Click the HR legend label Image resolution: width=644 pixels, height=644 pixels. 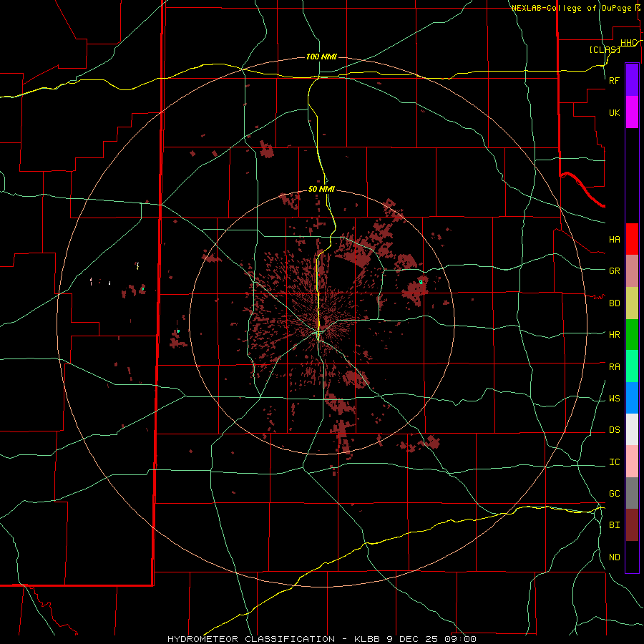click(615, 334)
